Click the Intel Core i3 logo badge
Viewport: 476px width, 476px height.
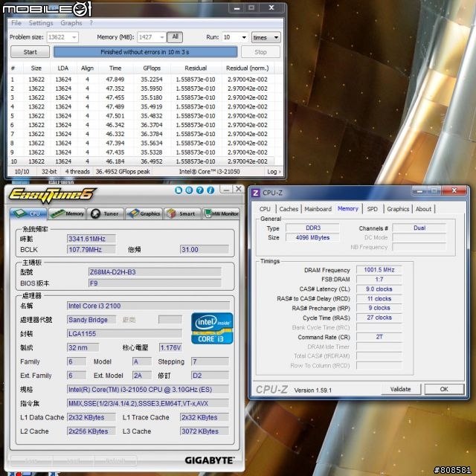pos(212,329)
